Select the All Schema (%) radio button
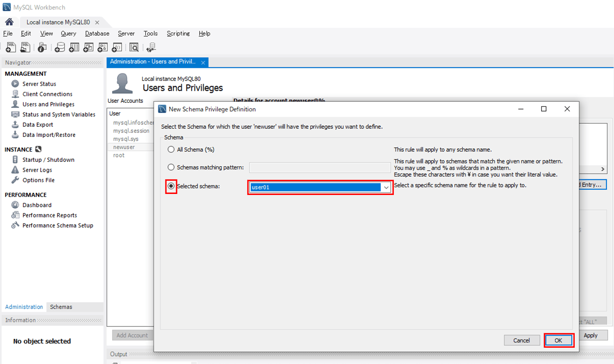This screenshot has width=614, height=364. [x=171, y=150]
